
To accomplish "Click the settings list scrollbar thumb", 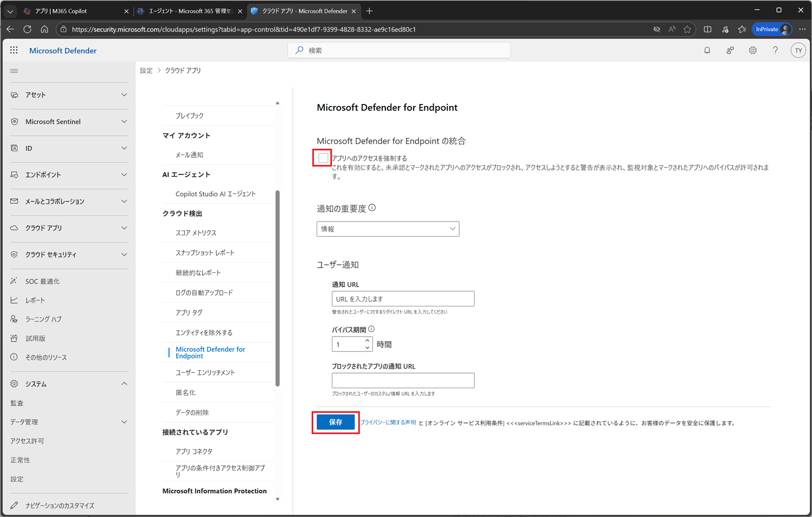I will (x=278, y=288).
